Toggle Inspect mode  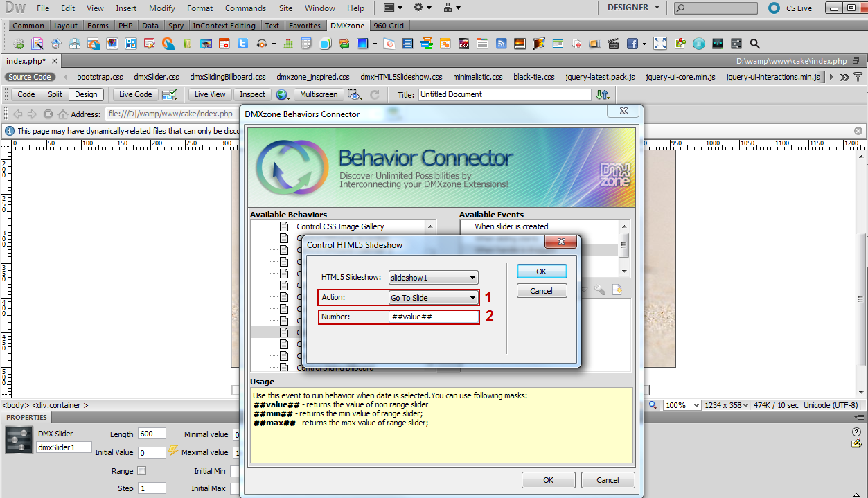coord(252,94)
